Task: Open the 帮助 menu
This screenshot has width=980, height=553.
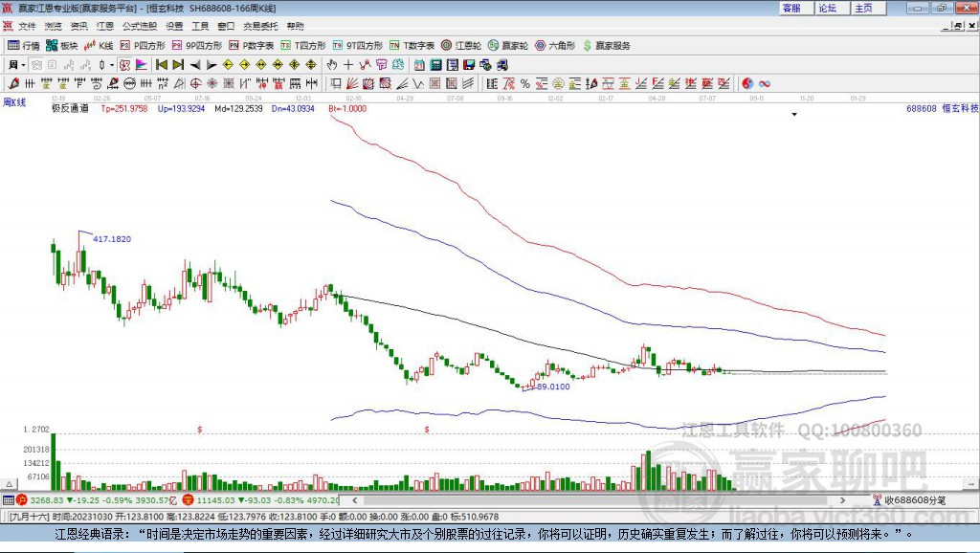Action: click(x=295, y=26)
